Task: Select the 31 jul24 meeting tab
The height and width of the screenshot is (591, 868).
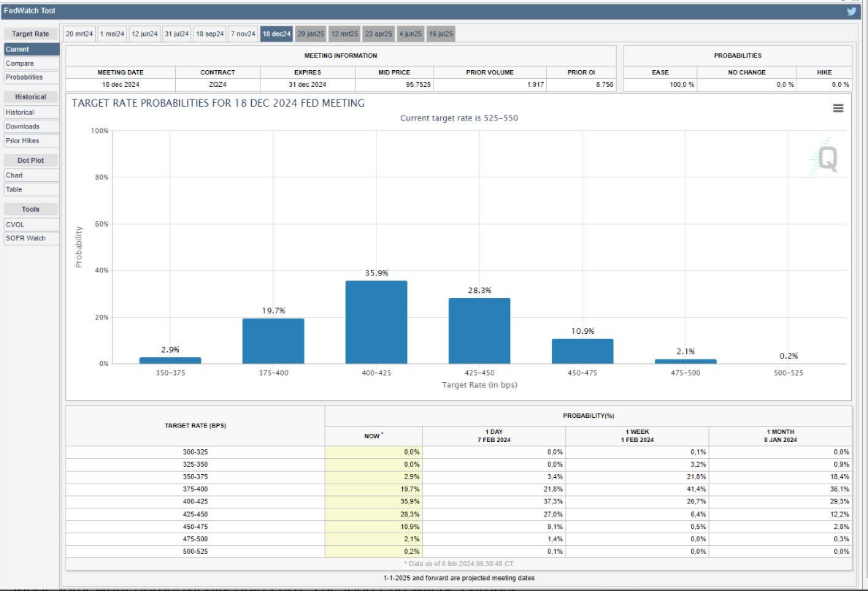Action: click(x=177, y=34)
